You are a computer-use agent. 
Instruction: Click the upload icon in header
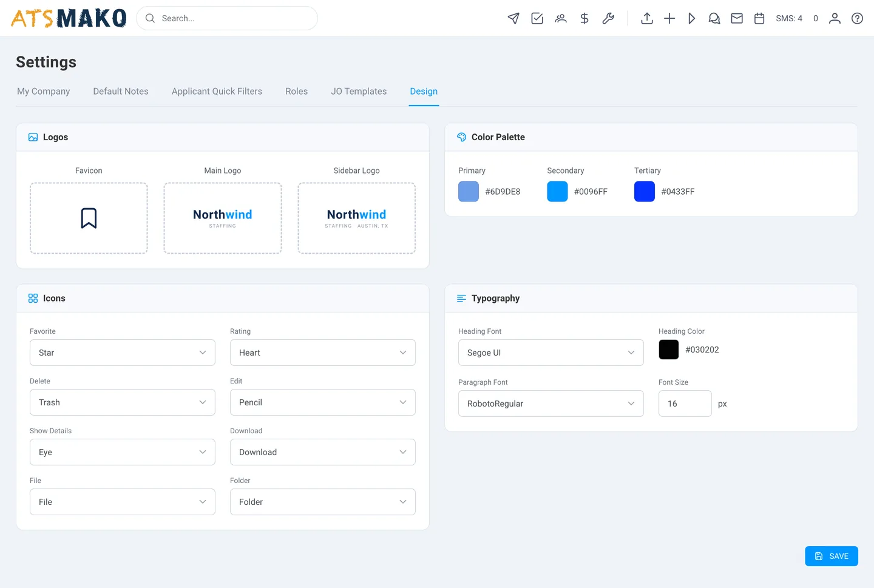[x=647, y=18]
